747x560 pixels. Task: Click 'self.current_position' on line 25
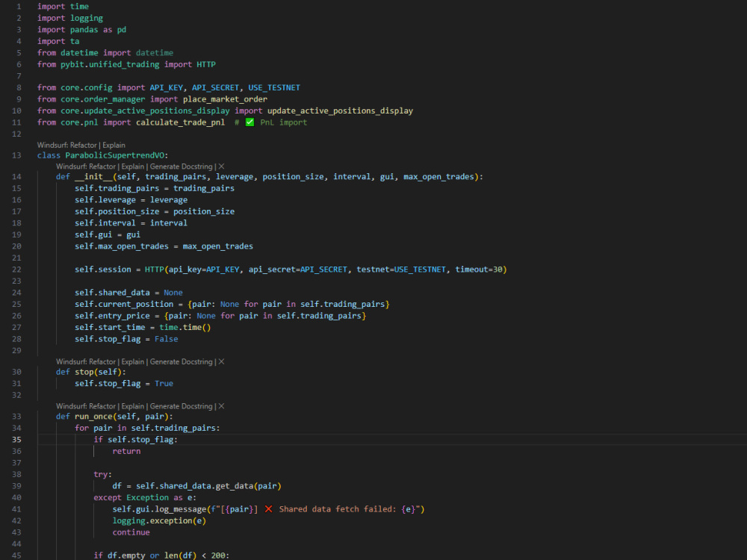pos(124,305)
